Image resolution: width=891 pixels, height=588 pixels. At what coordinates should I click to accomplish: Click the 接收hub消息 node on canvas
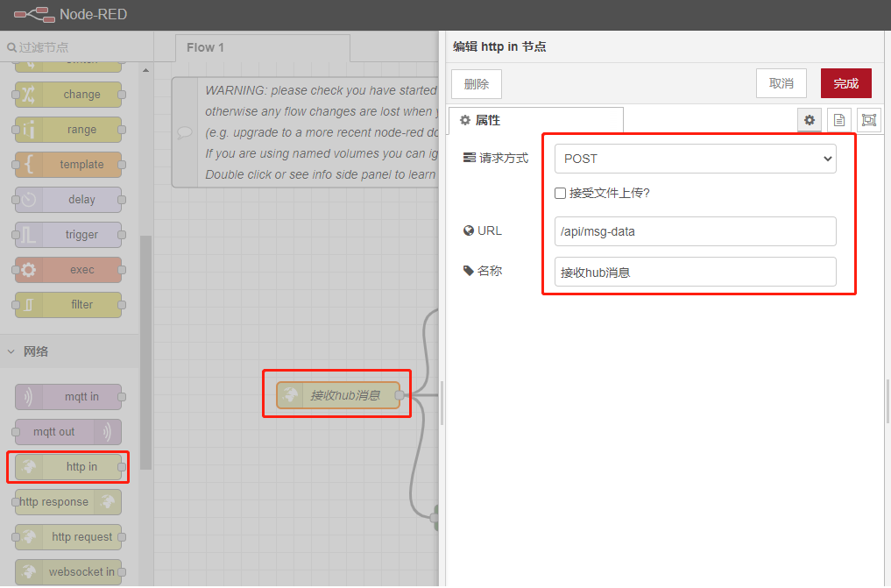coord(338,395)
